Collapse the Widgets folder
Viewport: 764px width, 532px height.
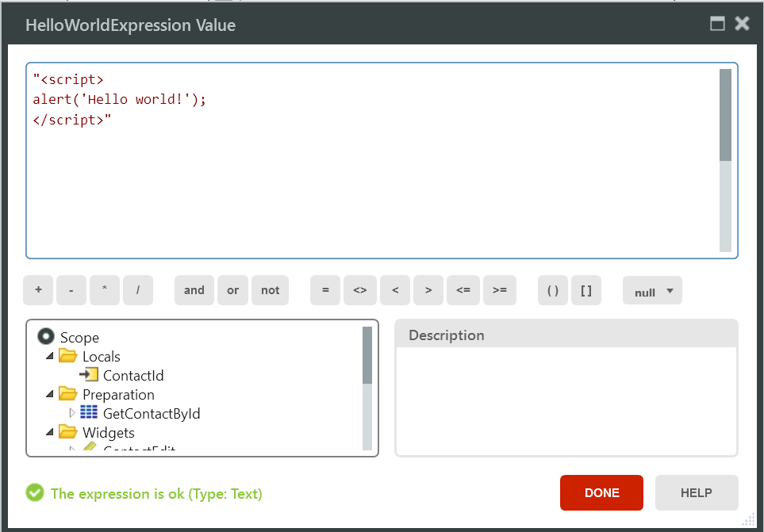point(50,433)
